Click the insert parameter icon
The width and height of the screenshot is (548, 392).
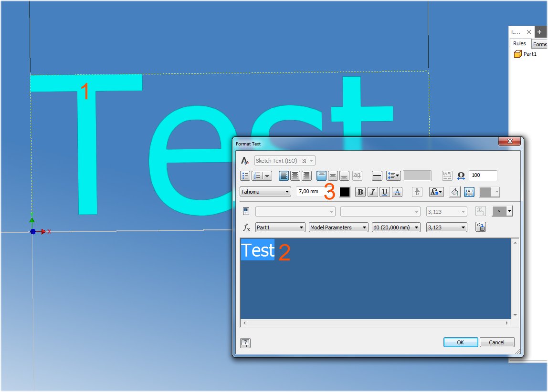481,227
